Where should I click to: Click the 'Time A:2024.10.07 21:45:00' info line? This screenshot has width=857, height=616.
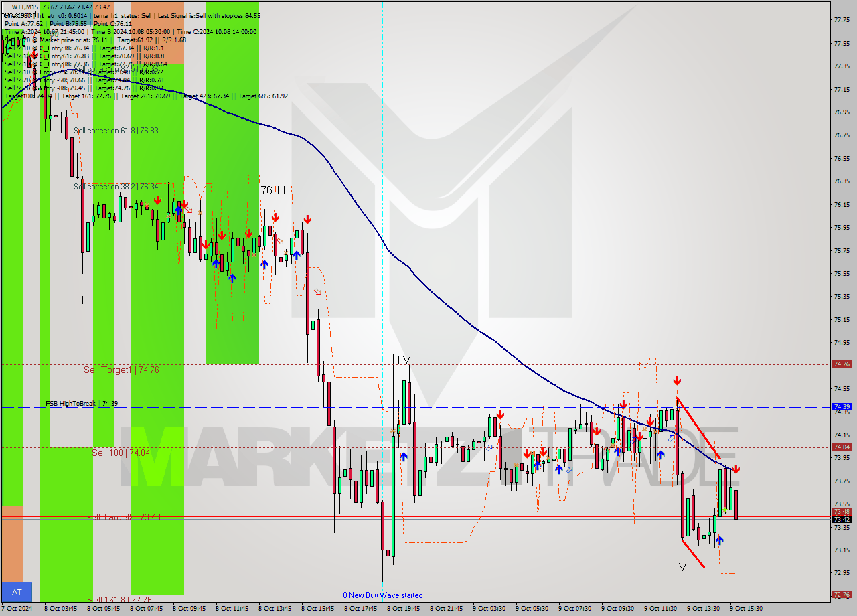(44, 31)
